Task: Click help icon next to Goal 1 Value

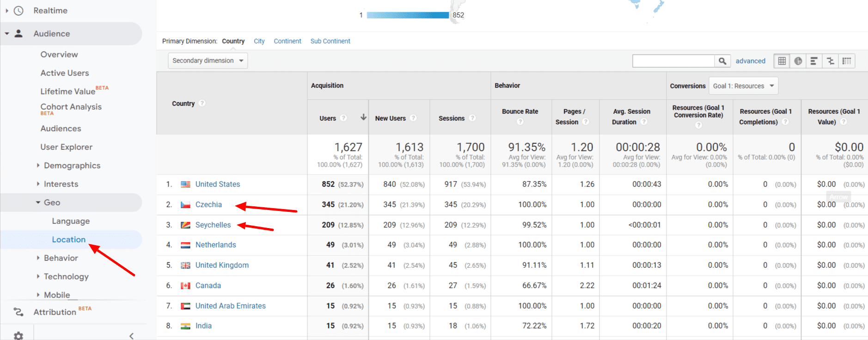Action: (843, 122)
